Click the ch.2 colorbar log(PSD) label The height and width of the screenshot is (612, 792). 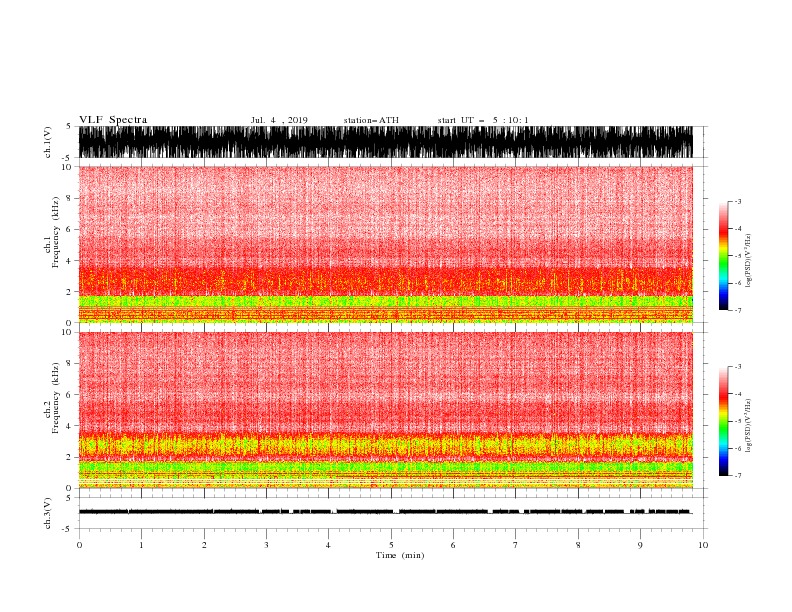coord(749,426)
